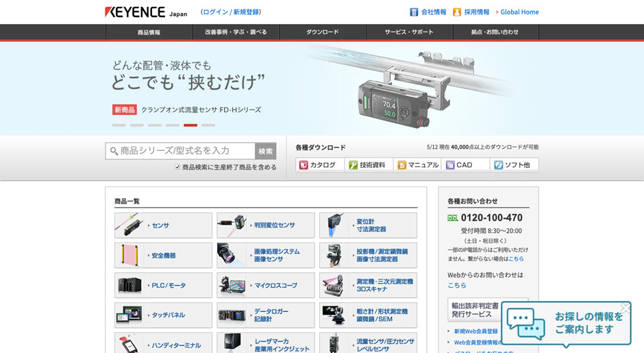Open the 技術資料 download icon
The image size is (644, 353).
(354, 165)
